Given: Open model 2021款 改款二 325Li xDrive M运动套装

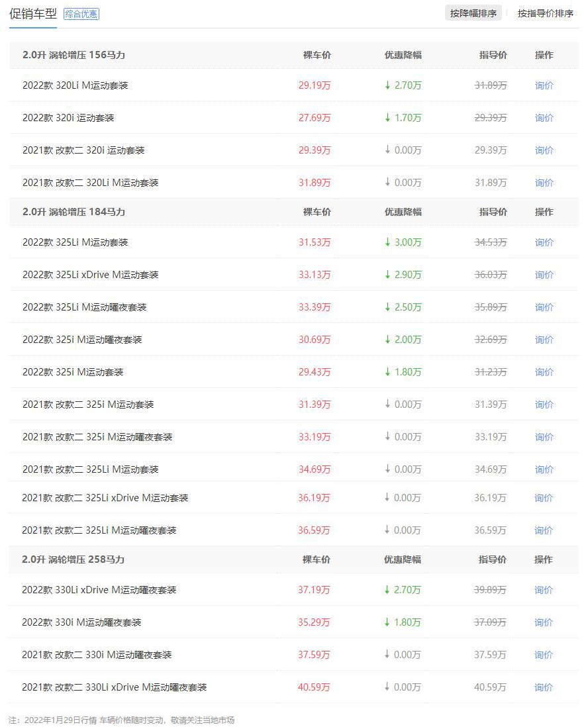Looking at the screenshot, I should point(105,497).
